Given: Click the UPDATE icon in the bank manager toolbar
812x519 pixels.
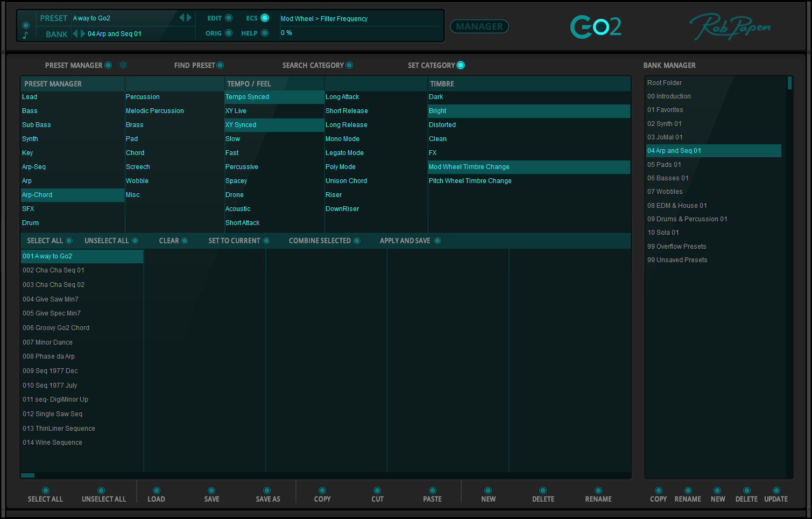Looking at the screenshot, I should point(775,490).
